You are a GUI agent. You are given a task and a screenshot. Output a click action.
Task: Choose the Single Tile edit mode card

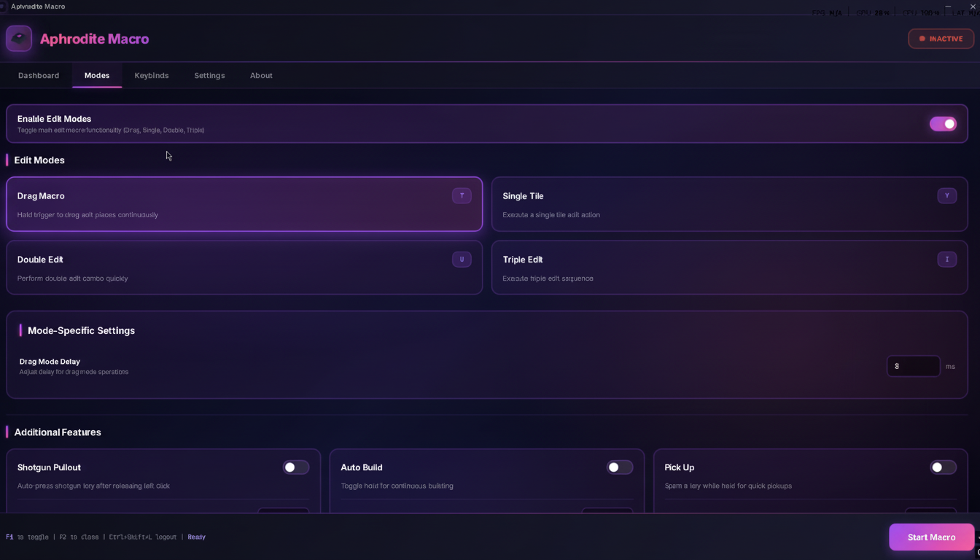pyautogui.click(x=729, y=204)
